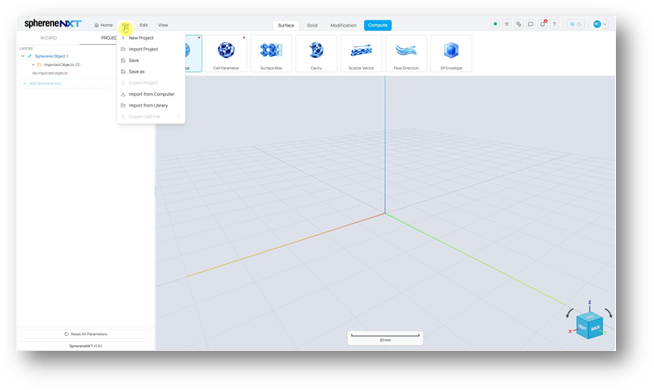654x390 pixels.
Task: Collapse the Spherene Object 1 layer
Action: 23,56
